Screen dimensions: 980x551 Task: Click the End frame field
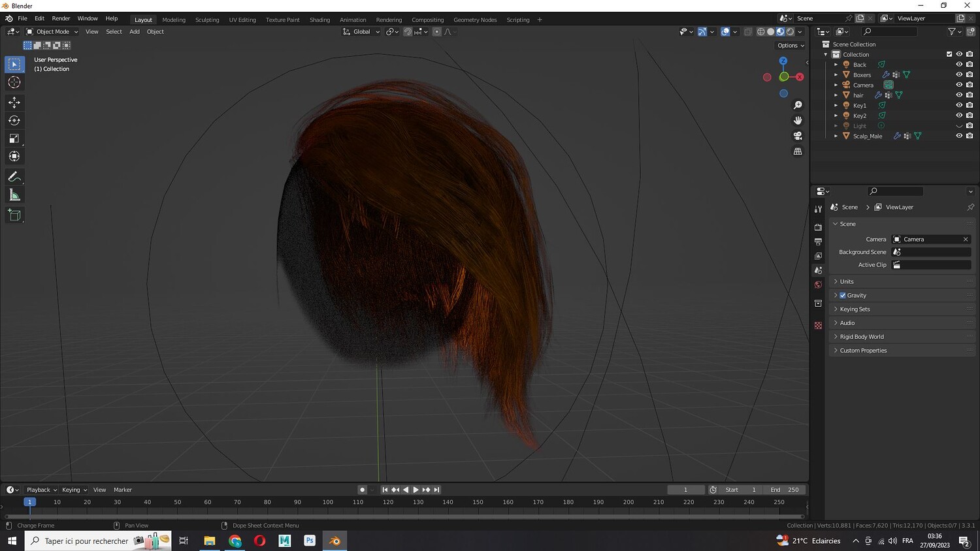[785, 490]
